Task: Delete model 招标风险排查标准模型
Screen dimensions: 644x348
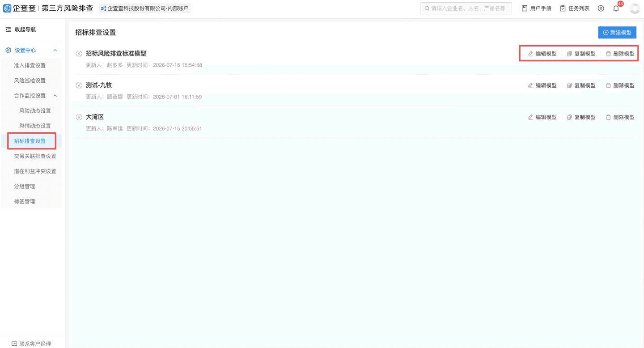Action: click(620, 54)
